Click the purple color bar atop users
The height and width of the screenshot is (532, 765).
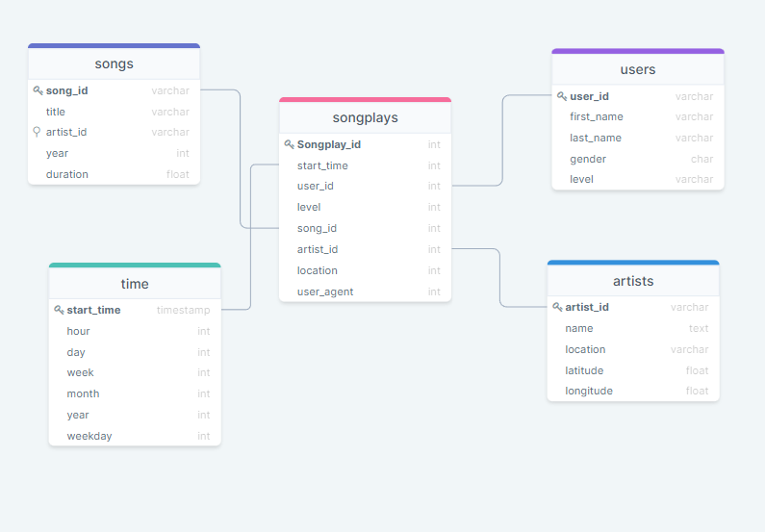(x=637, y=51)
